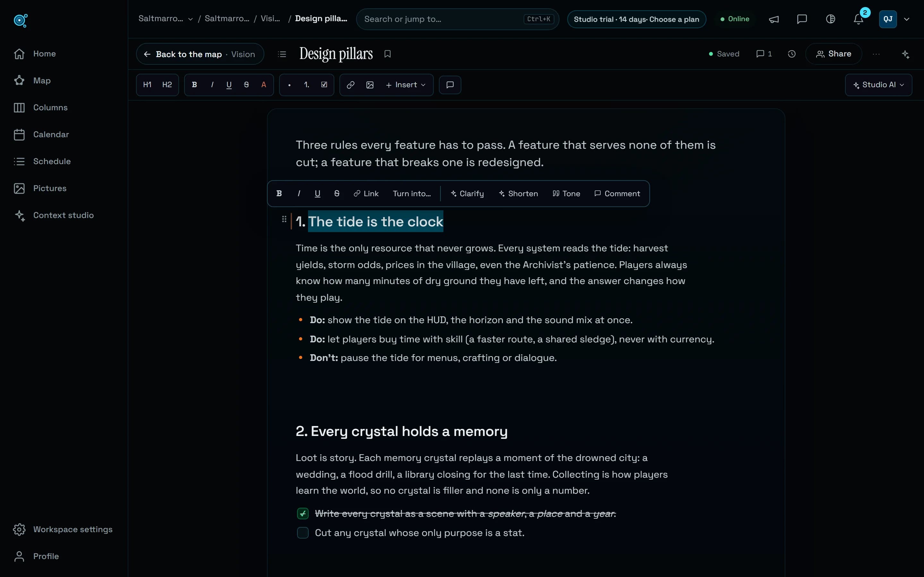Click the Share button

tap(834, 54)
